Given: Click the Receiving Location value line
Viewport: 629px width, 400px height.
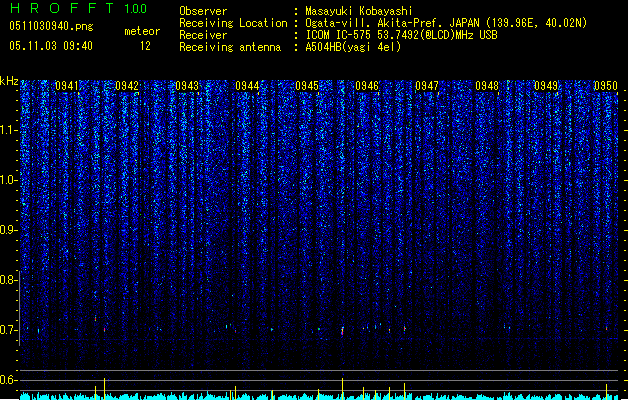Looking at the screenshot, I should point(446,23).
